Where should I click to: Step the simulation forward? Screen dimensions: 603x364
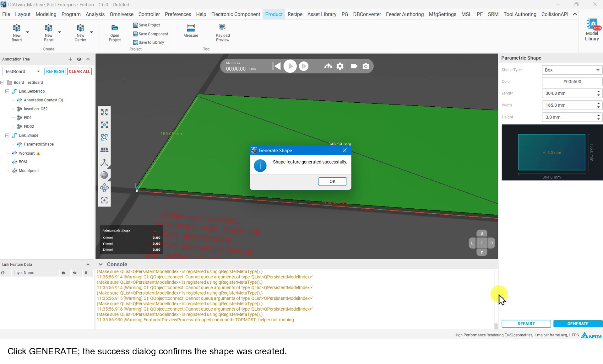[304, 66]
